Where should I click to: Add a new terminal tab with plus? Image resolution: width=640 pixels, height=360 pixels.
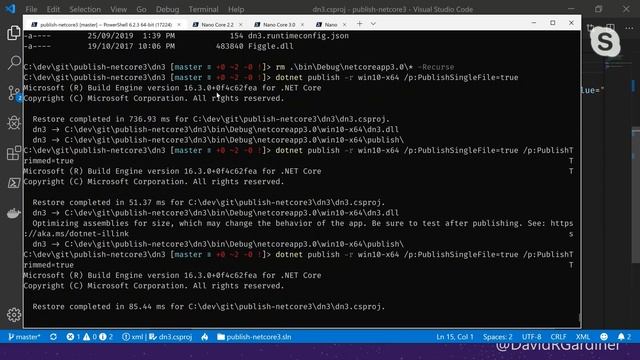(360, 24)
